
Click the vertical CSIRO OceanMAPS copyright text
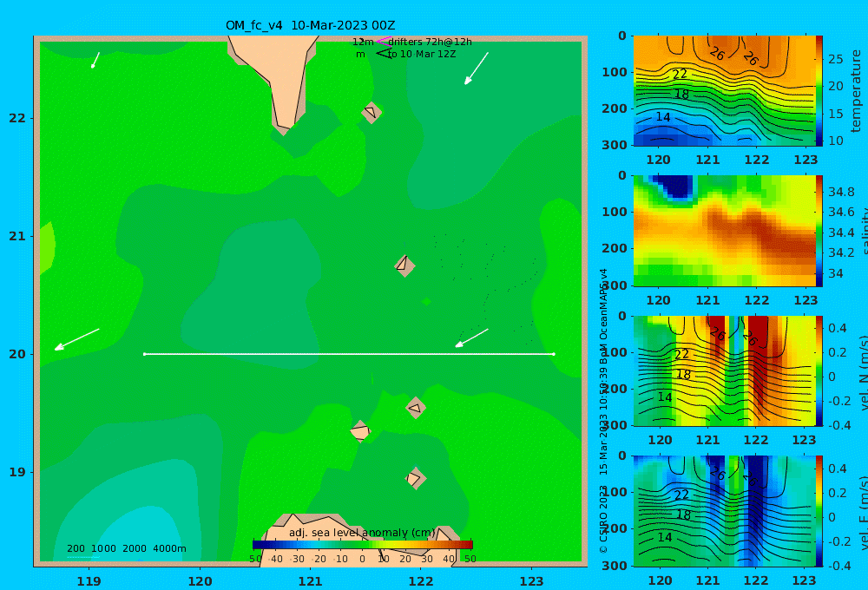pos(603,410)
